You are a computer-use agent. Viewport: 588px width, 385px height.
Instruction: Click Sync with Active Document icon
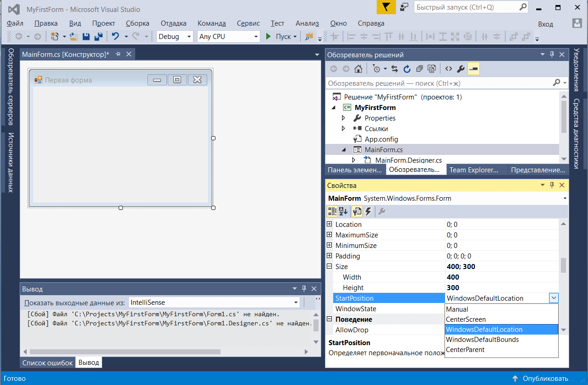click(395, 69)
